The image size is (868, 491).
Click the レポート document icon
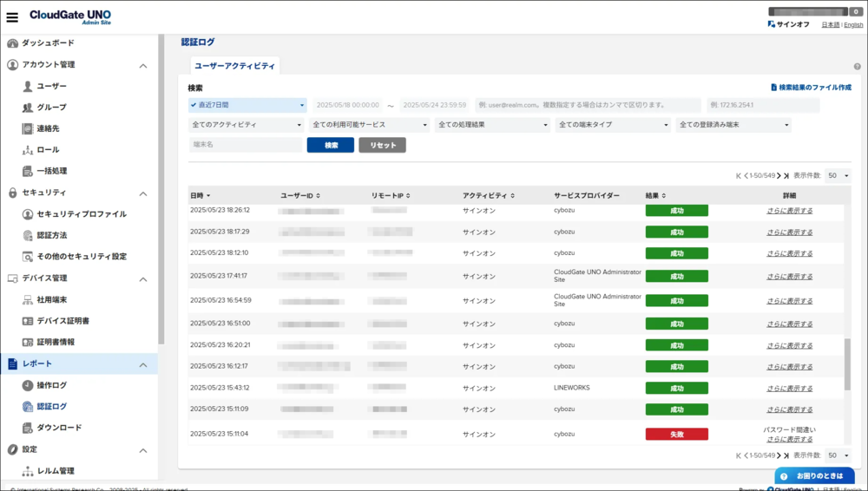point(13,364)
